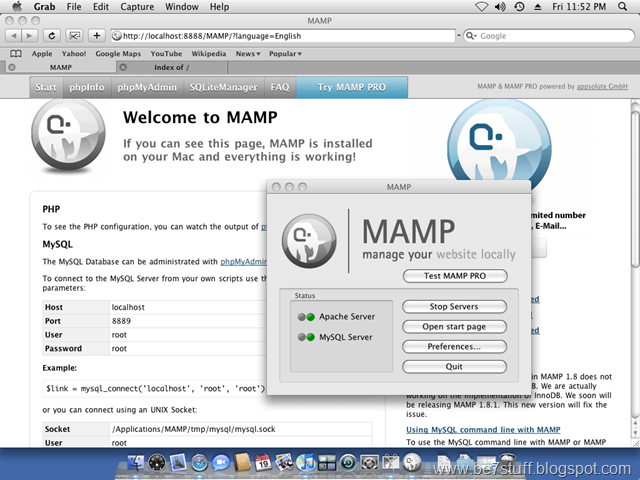Switch to Grab in the Dock
This screenshot has width=640, height=480.
[391, 463]
